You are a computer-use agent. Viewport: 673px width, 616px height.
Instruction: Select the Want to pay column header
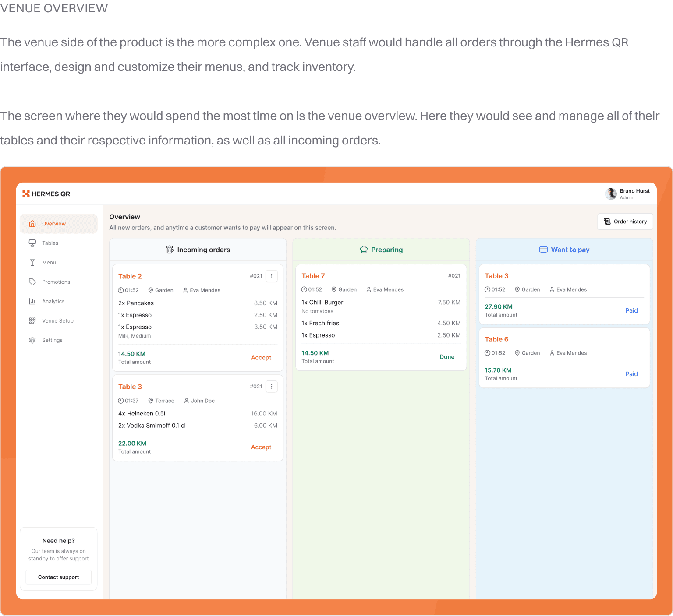pos(564,250)
